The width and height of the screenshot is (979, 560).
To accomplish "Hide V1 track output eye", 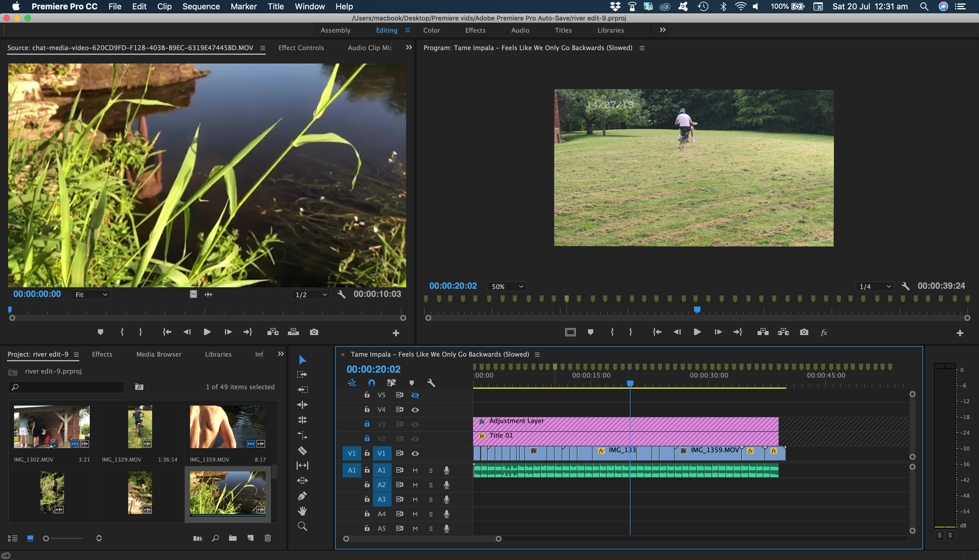I will (x=415, y=453).
